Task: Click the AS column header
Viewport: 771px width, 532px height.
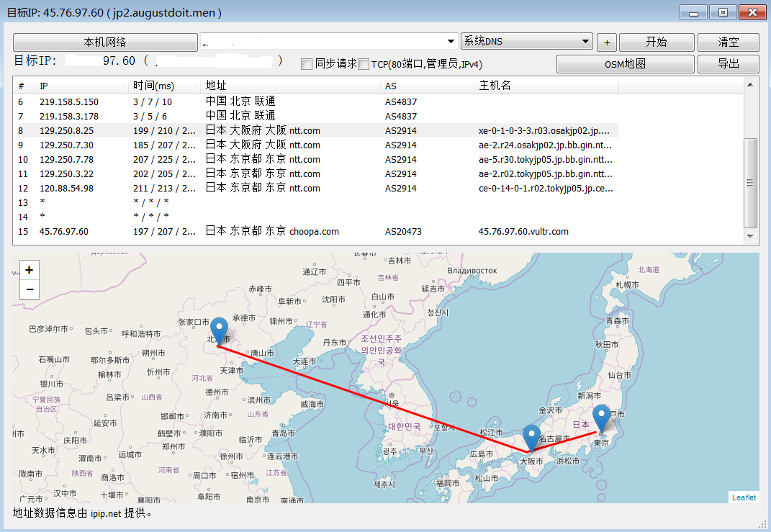Action: (x=427, y=86)
